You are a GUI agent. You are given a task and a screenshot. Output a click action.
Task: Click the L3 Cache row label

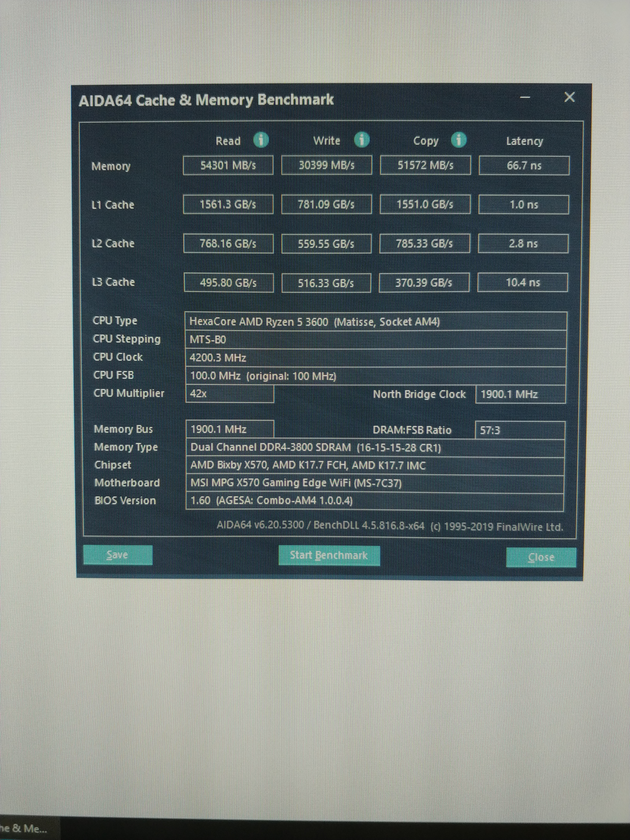[x=114, y=282]
